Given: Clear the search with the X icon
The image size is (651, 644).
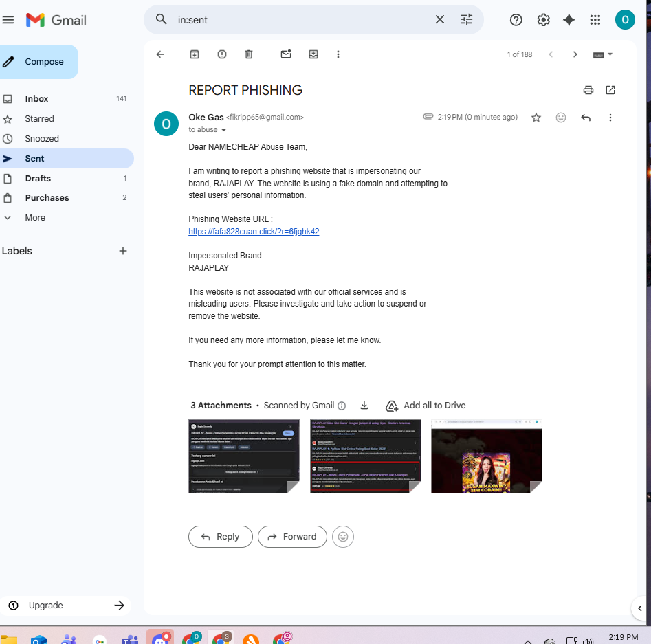Looking at the screenshot, I should coord(440,19).
